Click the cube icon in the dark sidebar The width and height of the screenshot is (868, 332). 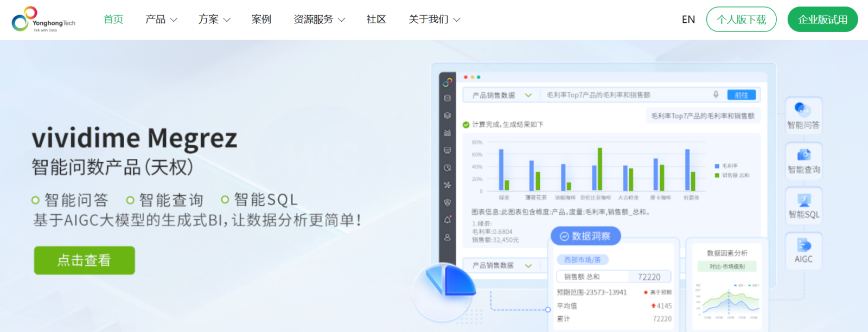[448, 116]
